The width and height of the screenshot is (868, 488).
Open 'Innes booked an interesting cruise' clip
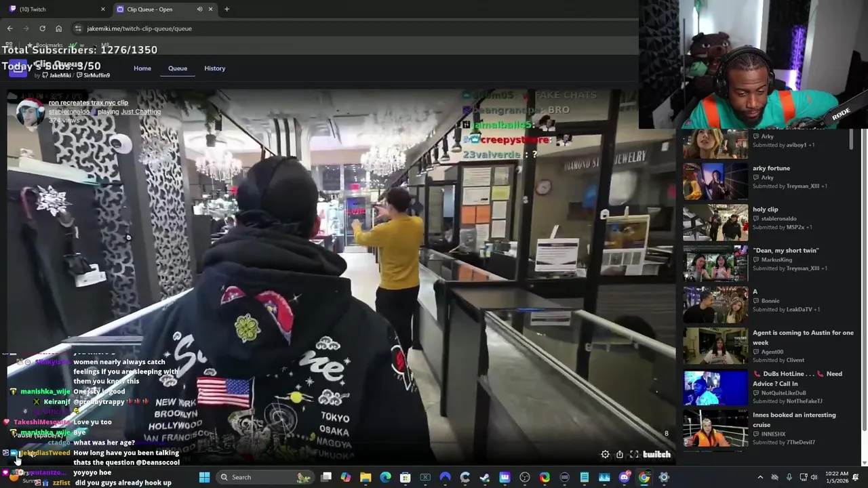(794, 420)
